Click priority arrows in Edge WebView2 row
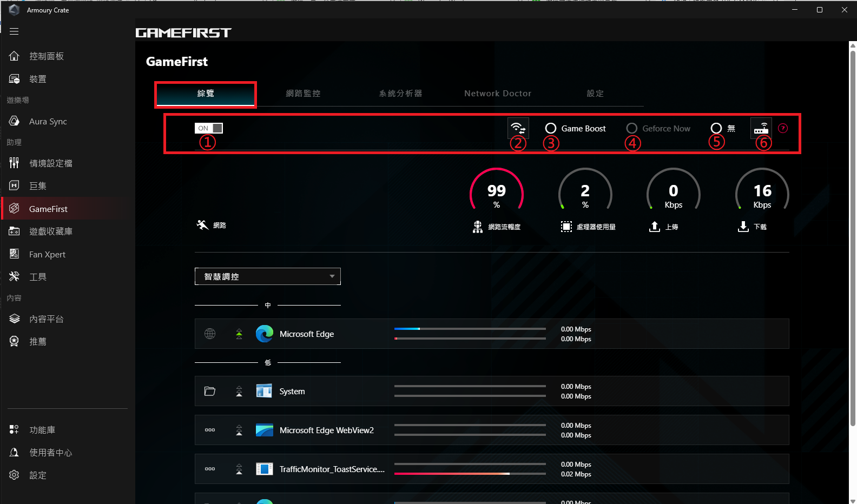The image size is (857, 504). 239,430
